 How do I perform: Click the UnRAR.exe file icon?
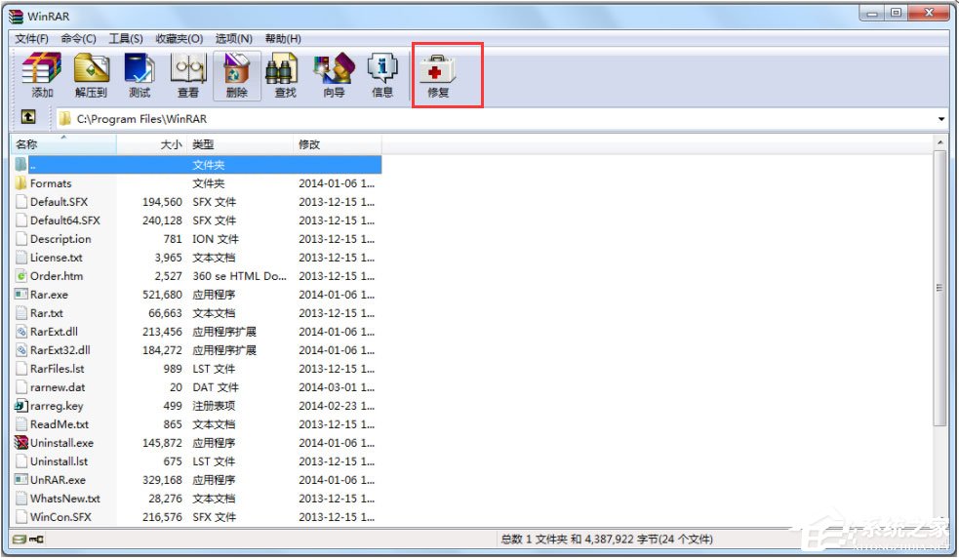[x=20, y=479]
